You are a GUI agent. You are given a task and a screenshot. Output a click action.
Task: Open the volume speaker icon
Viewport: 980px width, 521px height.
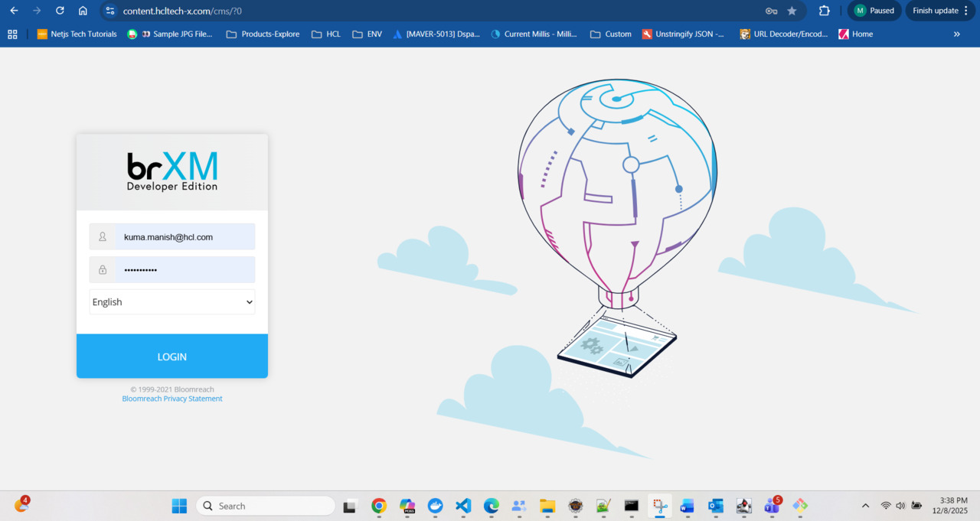point(900,506)
